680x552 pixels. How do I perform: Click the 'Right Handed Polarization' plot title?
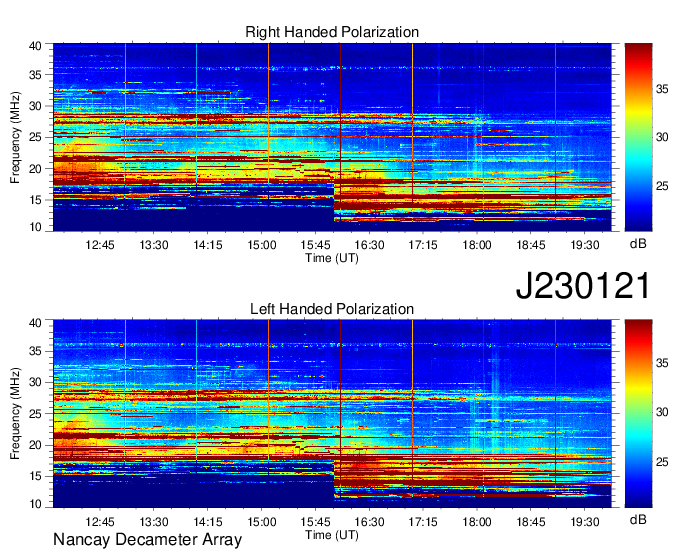pos(332,32)
